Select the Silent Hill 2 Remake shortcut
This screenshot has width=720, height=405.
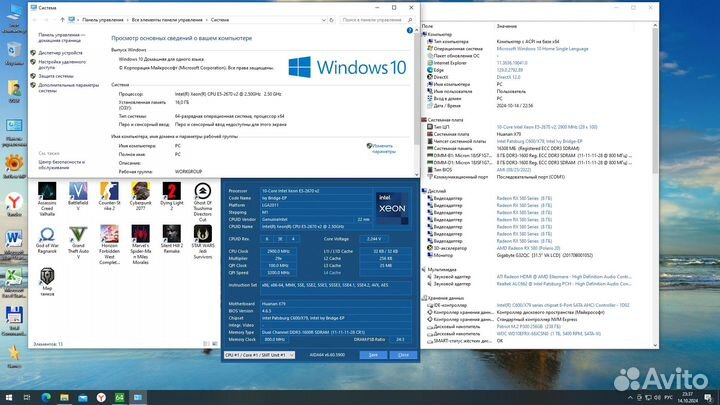(172, 239)
